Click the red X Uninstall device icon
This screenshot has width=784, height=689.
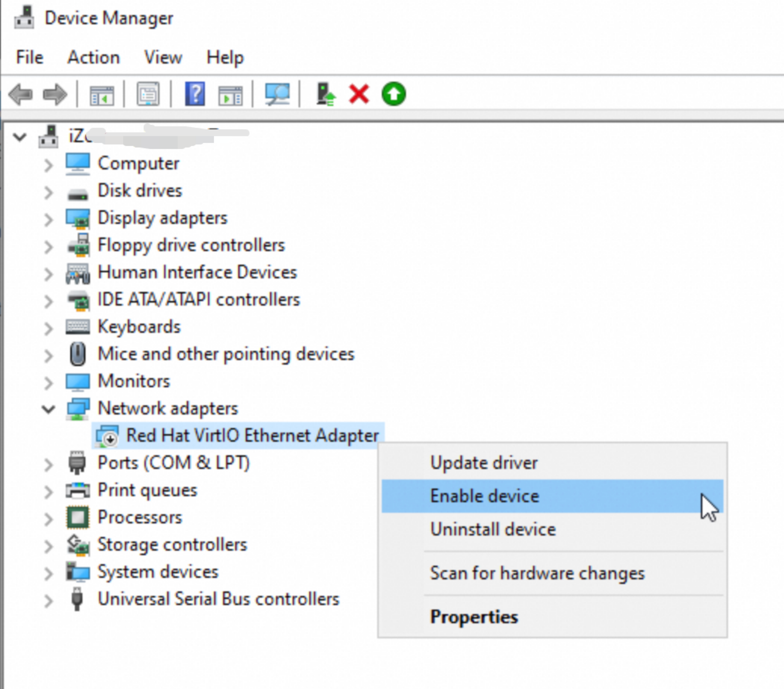pos(359,95)
